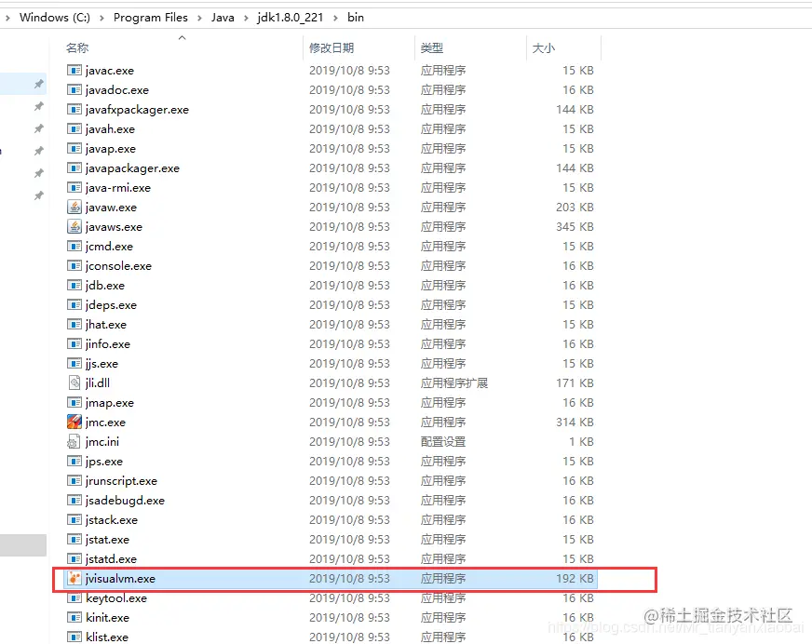
Task: Toggle sort arrow above 名称 column
Action: click(182, 38)
